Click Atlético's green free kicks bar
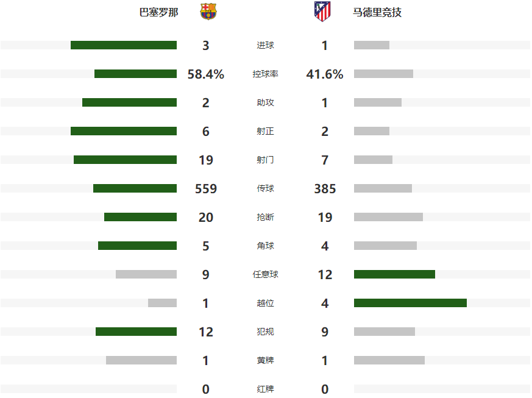 pos(394,274)
